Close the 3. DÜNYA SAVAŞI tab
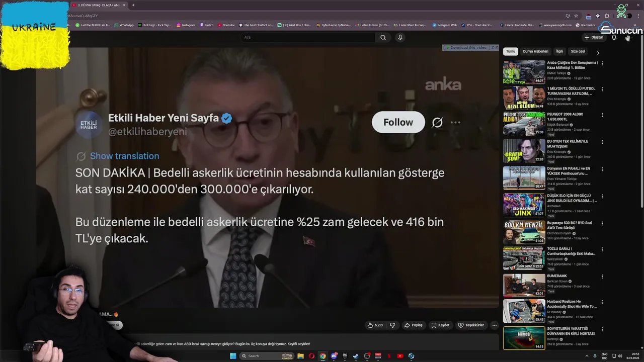 point(124,5)
